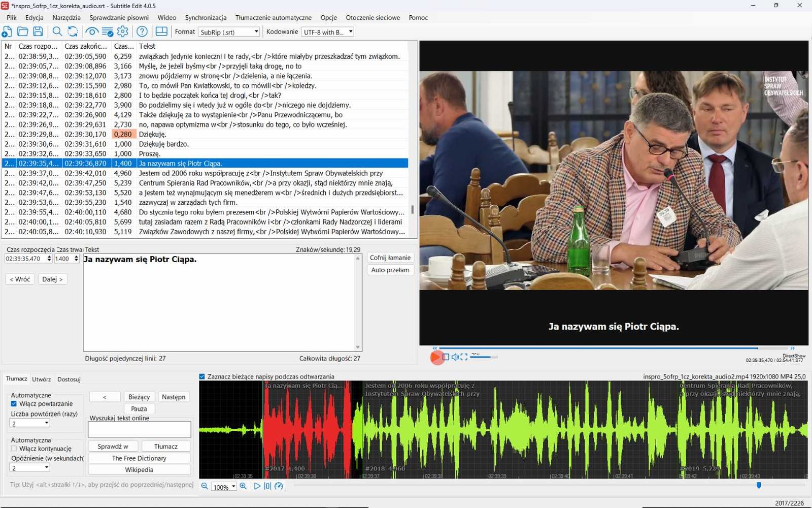Zoom out the waveform
This screenshot has width=812, height=508.
(205, 486)
